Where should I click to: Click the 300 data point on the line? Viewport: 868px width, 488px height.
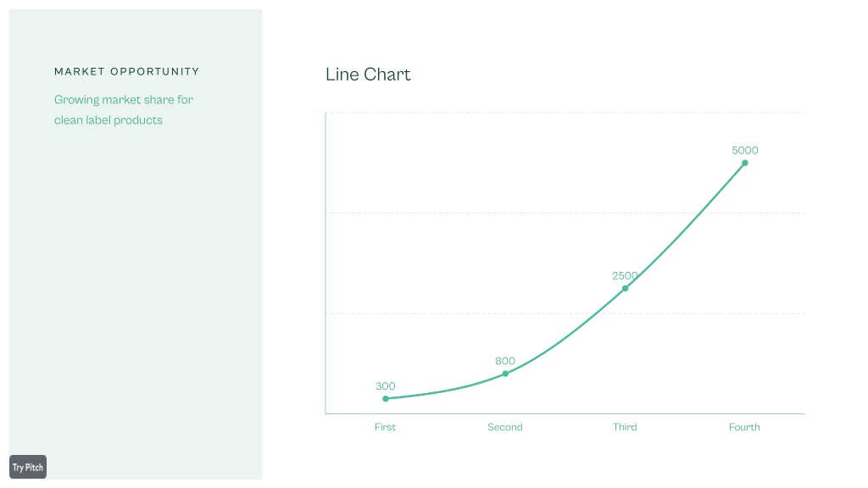pos(386,398)
